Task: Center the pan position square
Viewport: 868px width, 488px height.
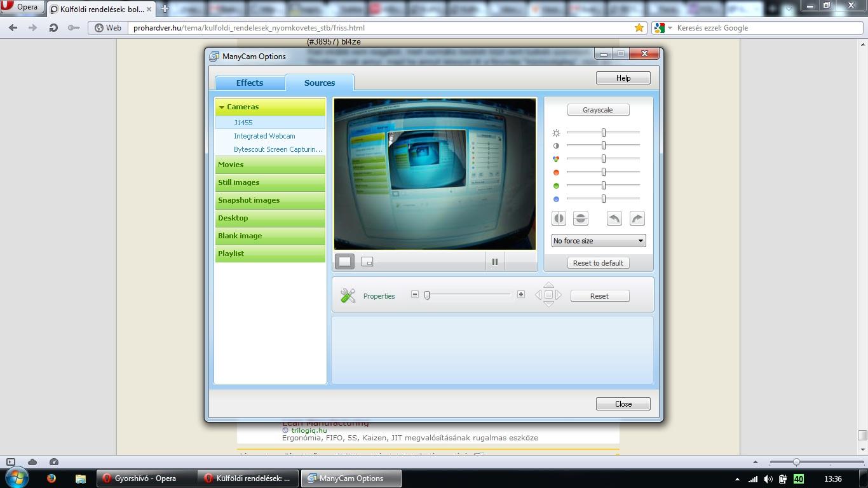Action: 548,295
